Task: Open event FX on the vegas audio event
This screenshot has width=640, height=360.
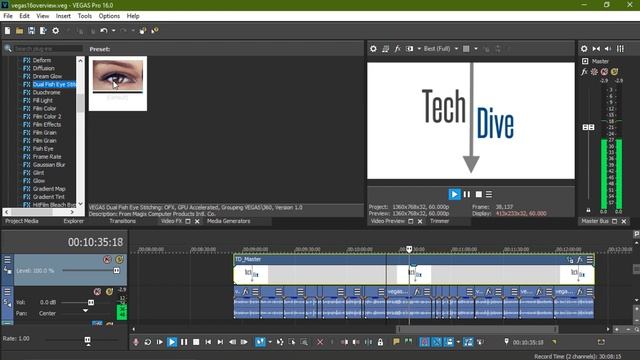Action: pyautogui.click(x=416, y=292)
